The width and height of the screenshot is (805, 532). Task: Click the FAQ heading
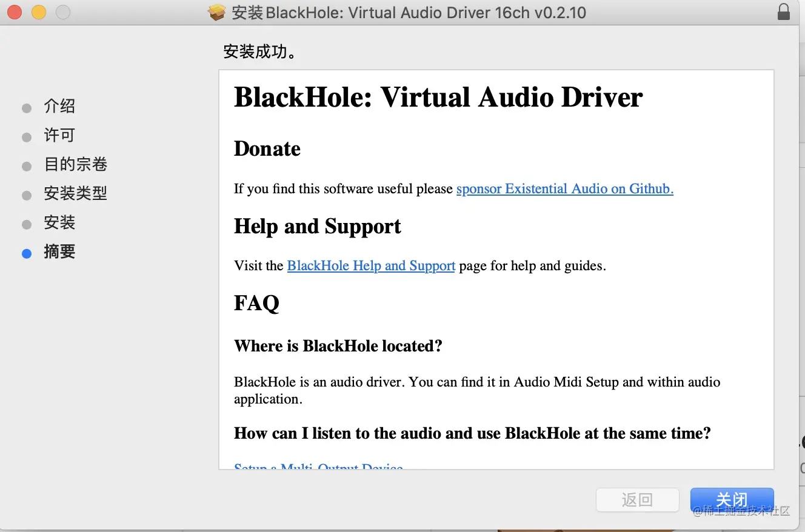click(256, 302)
